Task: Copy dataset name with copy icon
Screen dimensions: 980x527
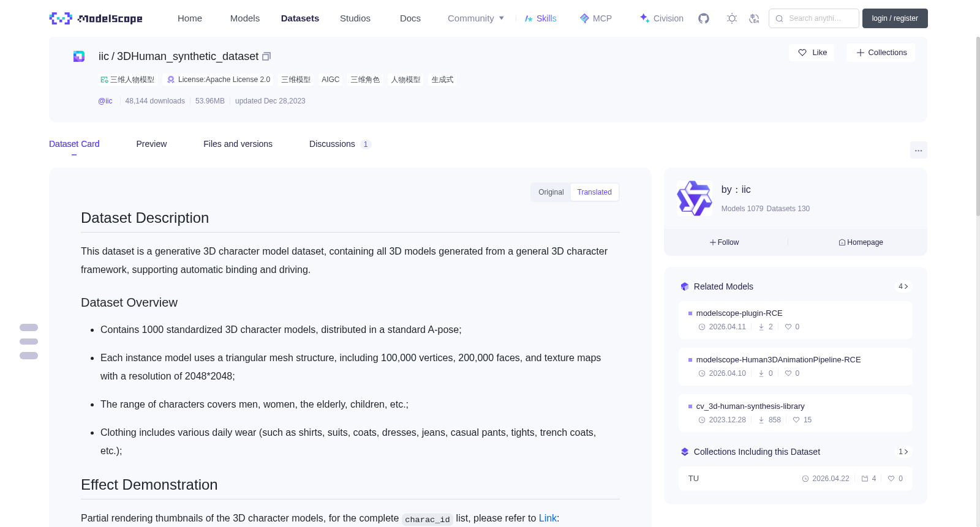Action: [266, 56]
